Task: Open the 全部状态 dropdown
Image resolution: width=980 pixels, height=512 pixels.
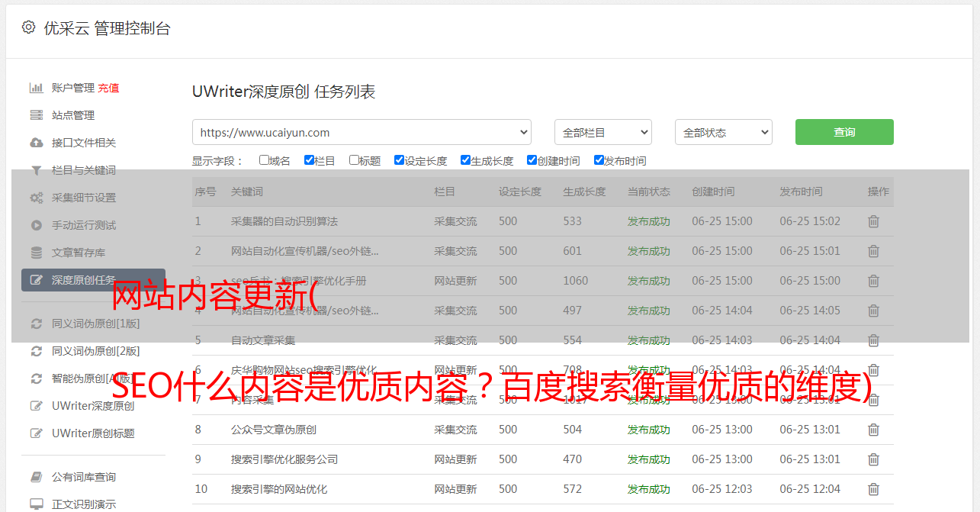Action: click(724, 132)
